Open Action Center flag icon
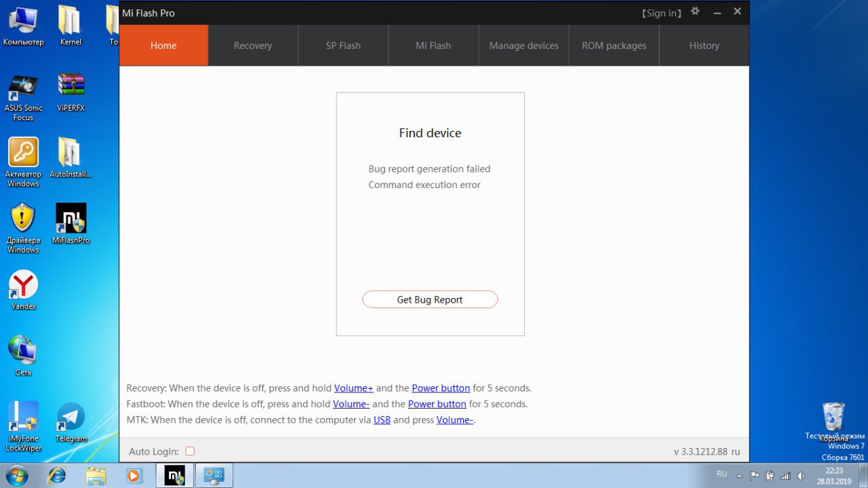The image size is (868, 488). pyautogui.click(x=755, y=476)
